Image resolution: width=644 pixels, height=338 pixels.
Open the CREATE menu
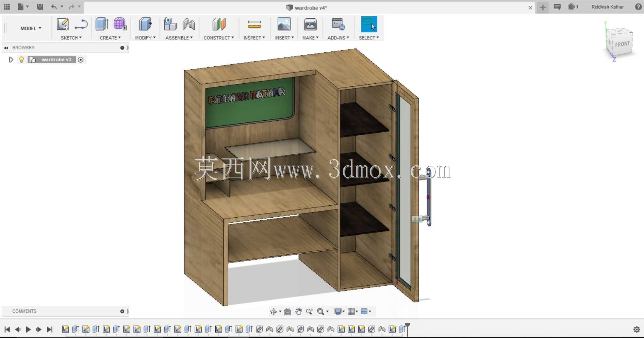point(110,38)
